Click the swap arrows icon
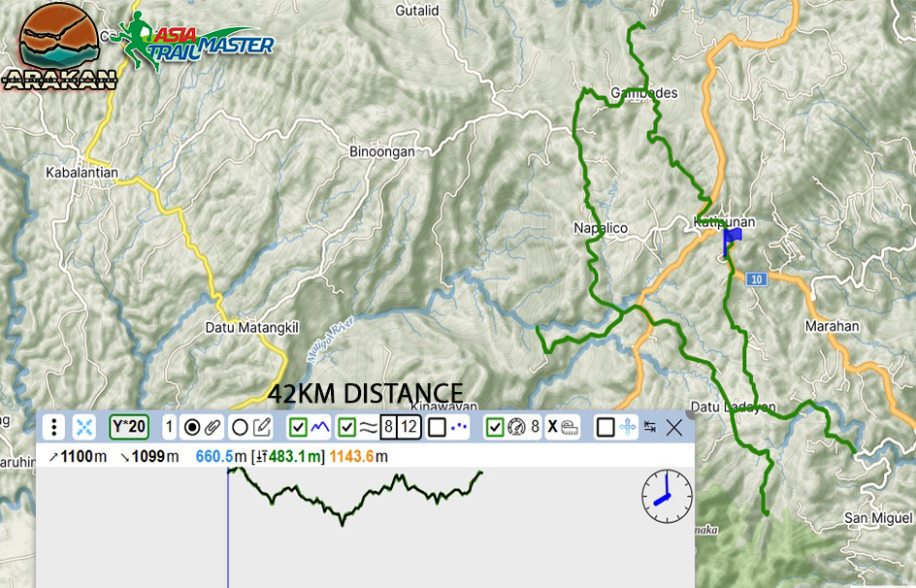Image resolution: width=916 pixels, height=588 pixels. (x=650, y=427)
